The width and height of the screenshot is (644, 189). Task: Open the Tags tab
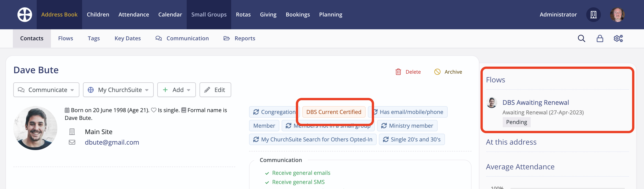pyautogui.click(x=94, y=38)
